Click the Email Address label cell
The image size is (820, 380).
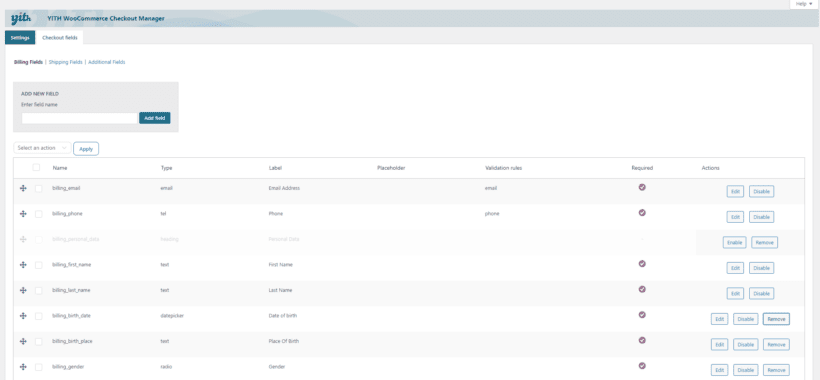[x=284, y=188]
